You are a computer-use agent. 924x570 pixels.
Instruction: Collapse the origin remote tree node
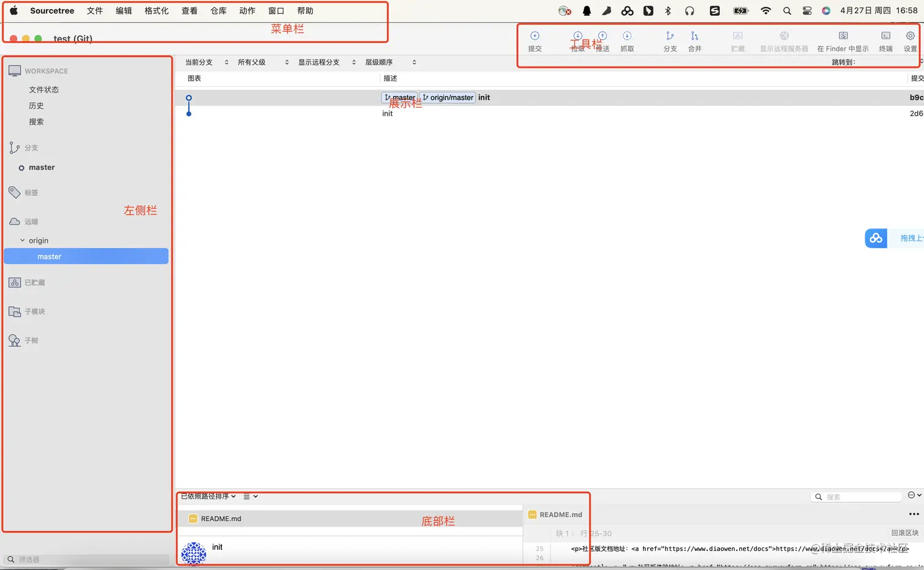23,240
